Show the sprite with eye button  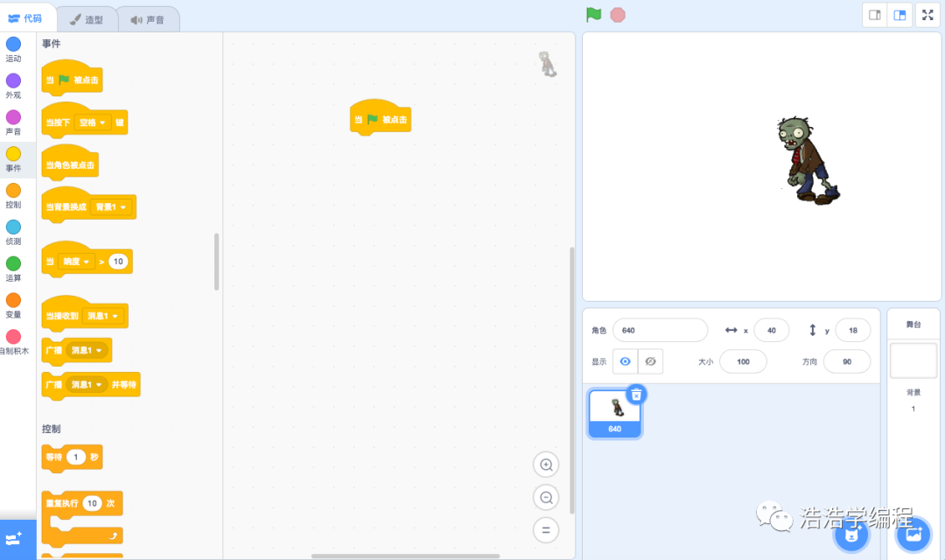point(625,361)
